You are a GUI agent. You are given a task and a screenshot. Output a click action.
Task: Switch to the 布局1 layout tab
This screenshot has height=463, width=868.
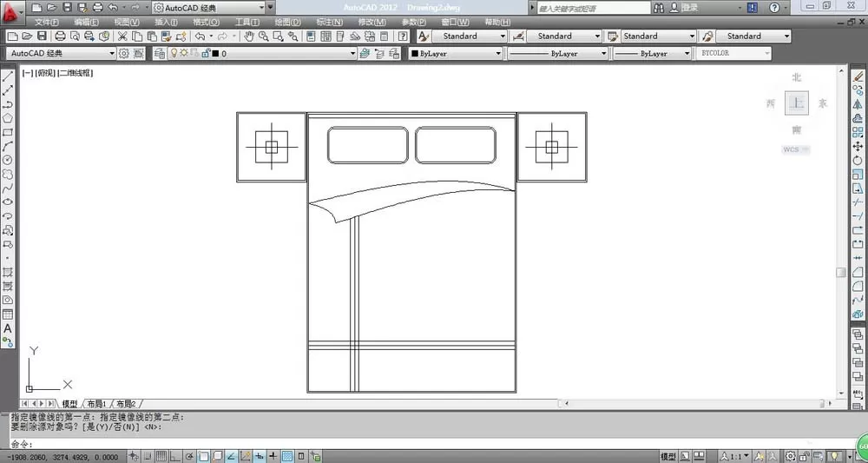[97, 404]
